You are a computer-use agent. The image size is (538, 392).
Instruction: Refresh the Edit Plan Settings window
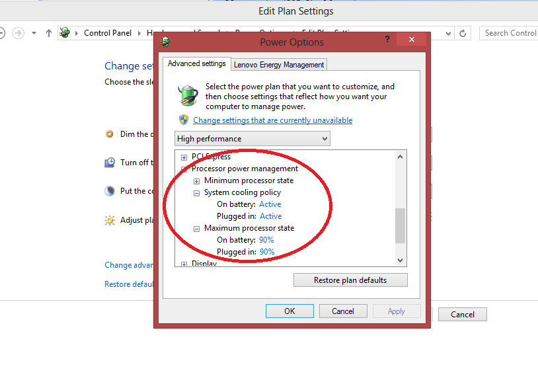[463, 33]
